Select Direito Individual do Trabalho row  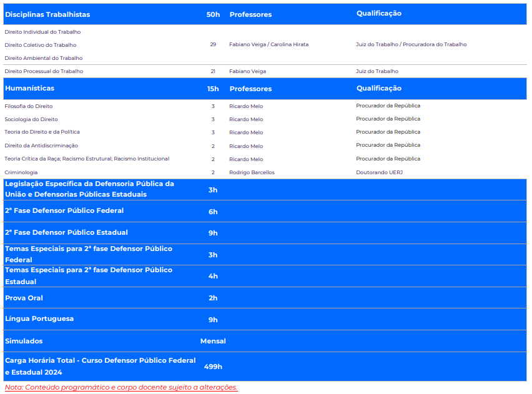(x=42, y=32)
